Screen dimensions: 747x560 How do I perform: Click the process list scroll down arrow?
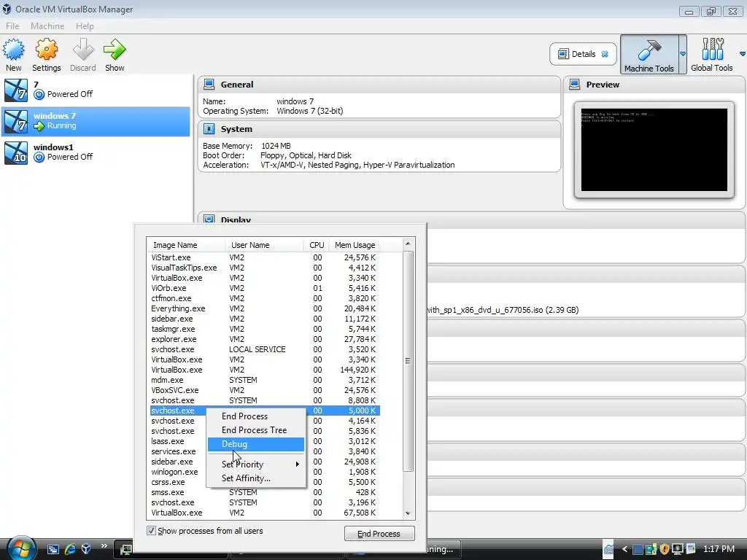pos(408,513)
